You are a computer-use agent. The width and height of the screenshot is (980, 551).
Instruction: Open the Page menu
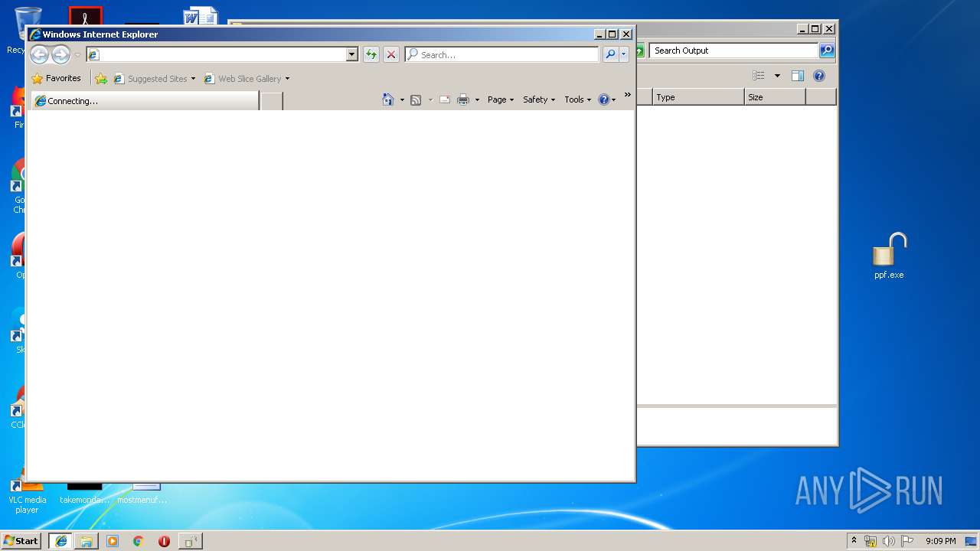point(501,99)
